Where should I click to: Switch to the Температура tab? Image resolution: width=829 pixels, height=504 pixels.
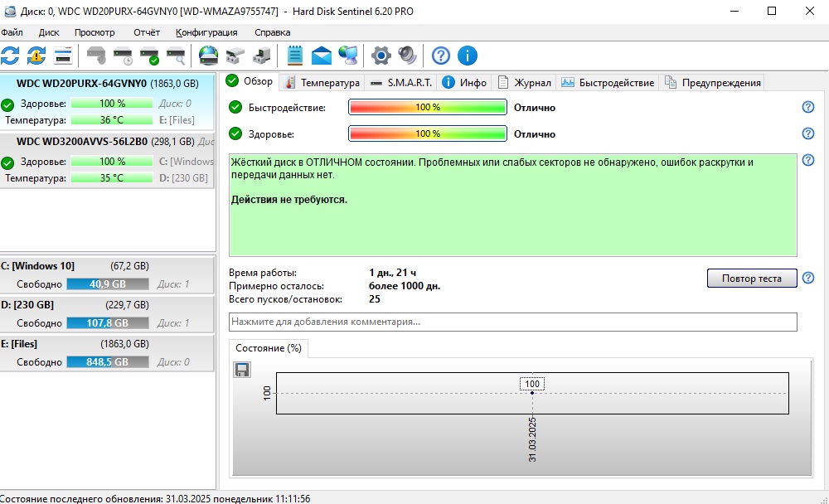pos(322,83)
